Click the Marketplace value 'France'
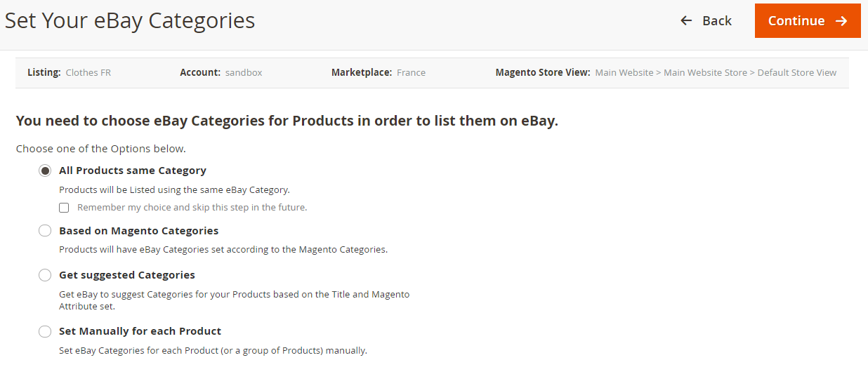Viewport: 868px width, 367px height. 411,72
